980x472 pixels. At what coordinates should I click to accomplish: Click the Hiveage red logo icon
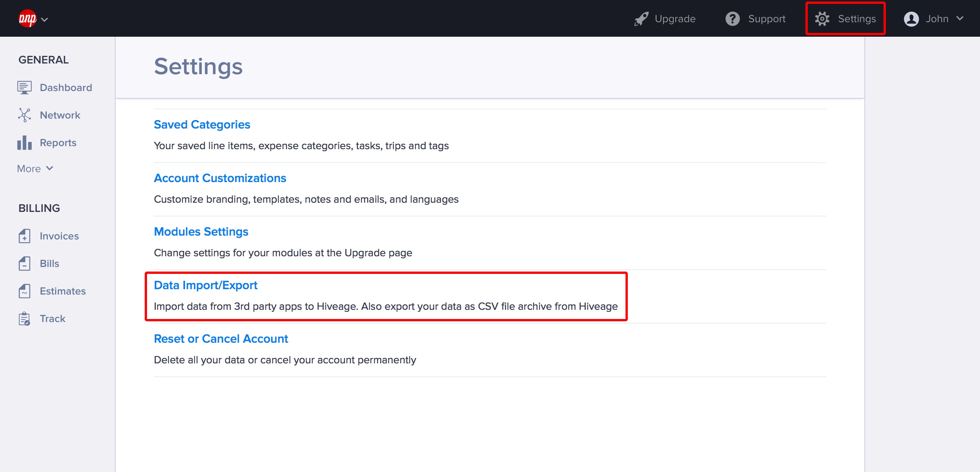pos(27,18)
